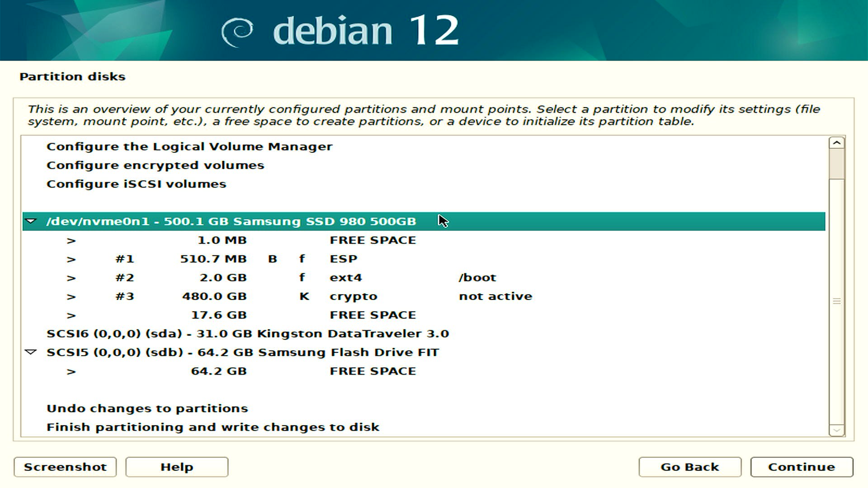Click the scrollbar up arrow

tap(837, 143)
